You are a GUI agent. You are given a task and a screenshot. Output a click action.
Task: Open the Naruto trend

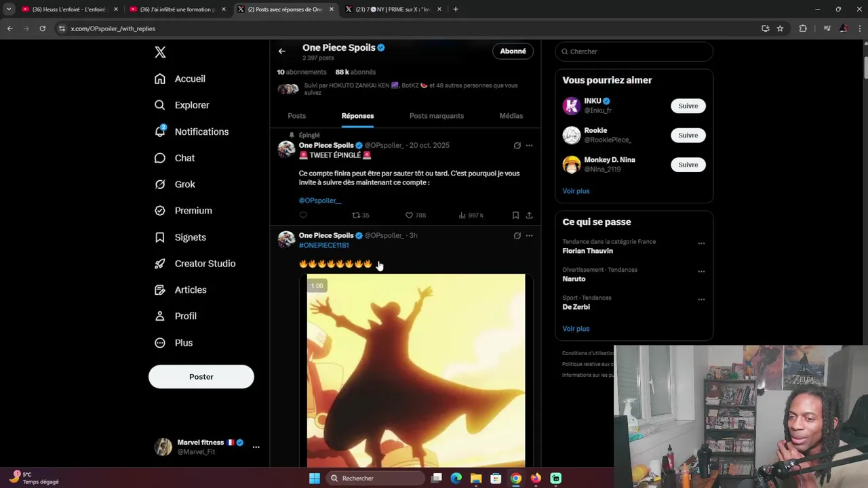point(574,279)
